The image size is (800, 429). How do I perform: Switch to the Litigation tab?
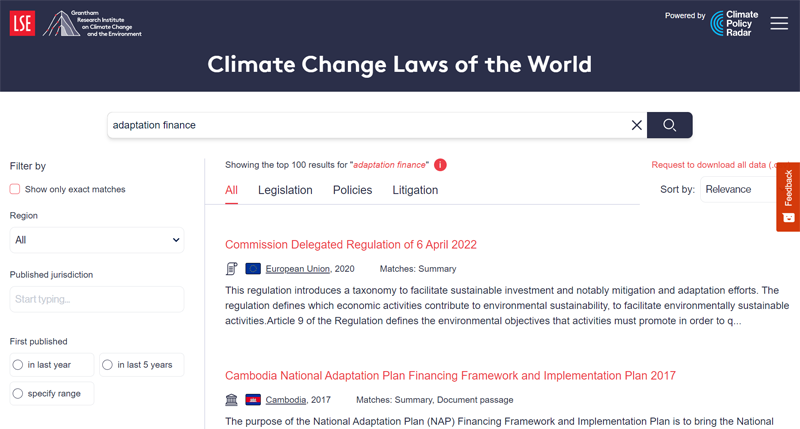415,190
